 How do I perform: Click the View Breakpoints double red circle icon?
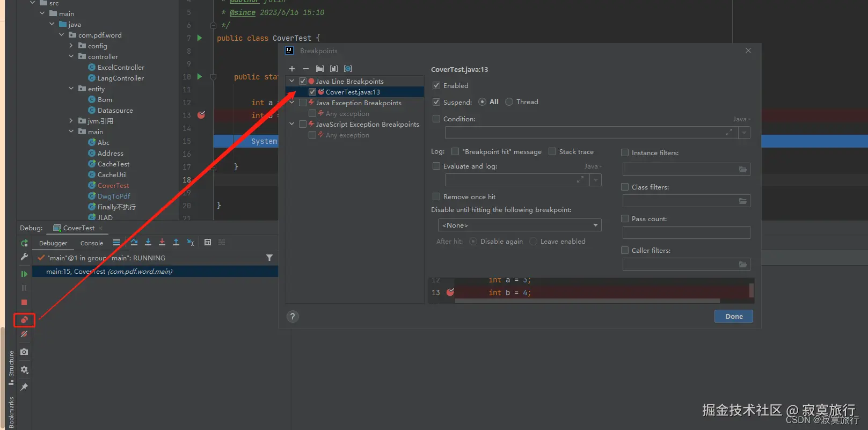click(x=24, y=320)
